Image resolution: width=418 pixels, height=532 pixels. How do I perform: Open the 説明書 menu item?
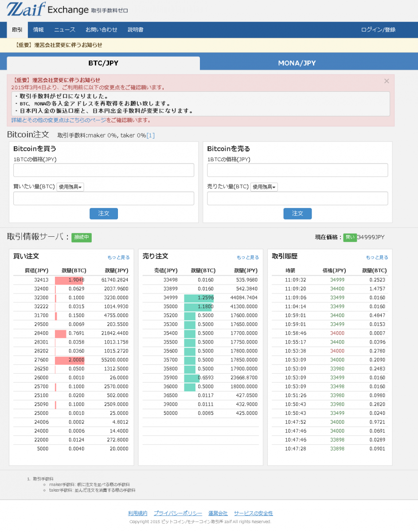pyautogui.click(x=135, y=30)
